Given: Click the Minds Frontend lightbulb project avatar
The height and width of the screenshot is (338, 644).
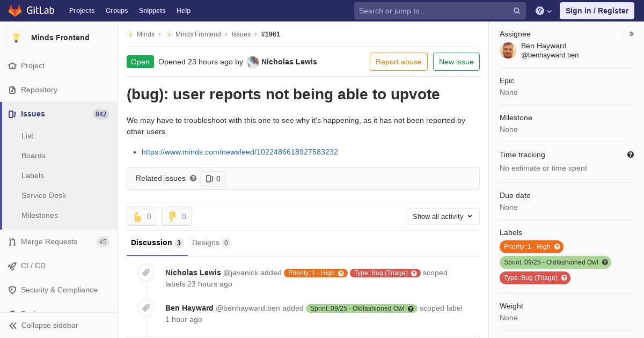Looking at the screenshot, I should point(16,38).
